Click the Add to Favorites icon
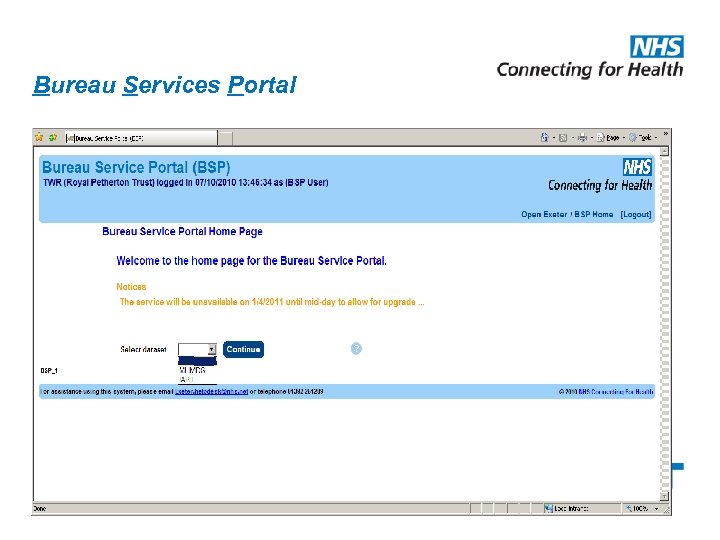This screenshot has height=540, width=720. (53, 137)
